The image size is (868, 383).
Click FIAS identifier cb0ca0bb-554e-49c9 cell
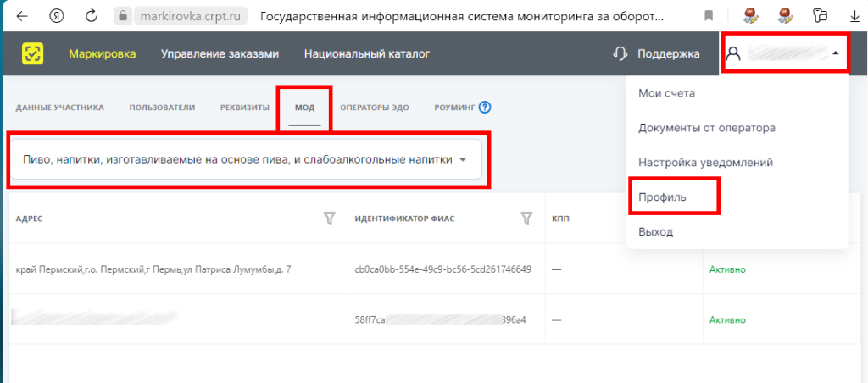(x=442, y=269)
